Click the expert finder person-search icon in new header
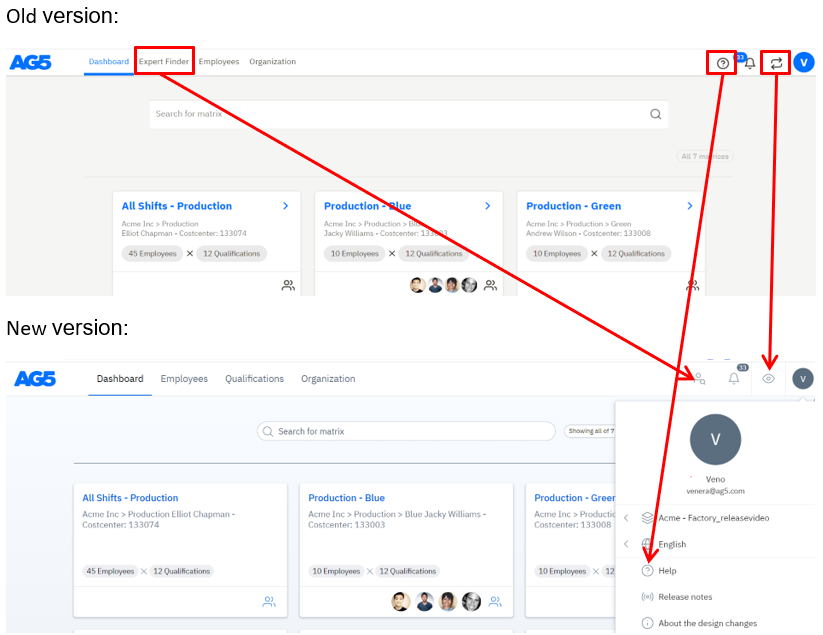Image resolution: width=823 pixels, height=635 pixels. coord(698,379)
